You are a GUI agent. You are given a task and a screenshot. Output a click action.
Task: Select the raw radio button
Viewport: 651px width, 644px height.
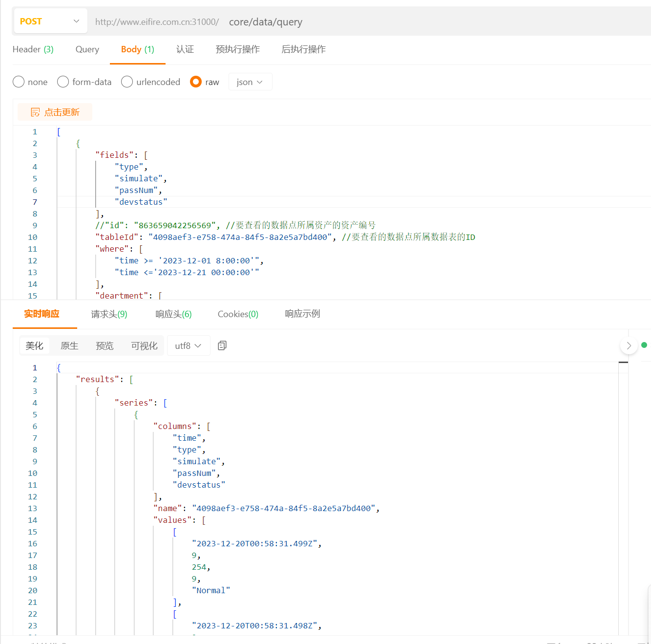point(196,82)
